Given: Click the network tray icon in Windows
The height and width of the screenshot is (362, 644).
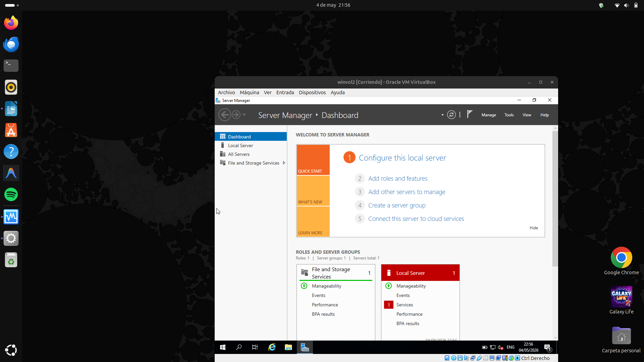Looking at the screenshot, I should (492, 347).
